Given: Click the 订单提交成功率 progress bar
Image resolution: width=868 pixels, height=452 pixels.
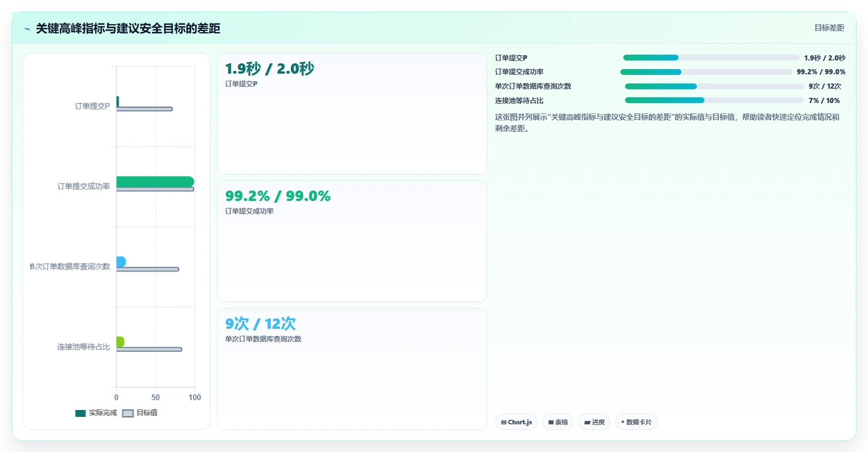Looking at the screenshot, I should point(706,72).
